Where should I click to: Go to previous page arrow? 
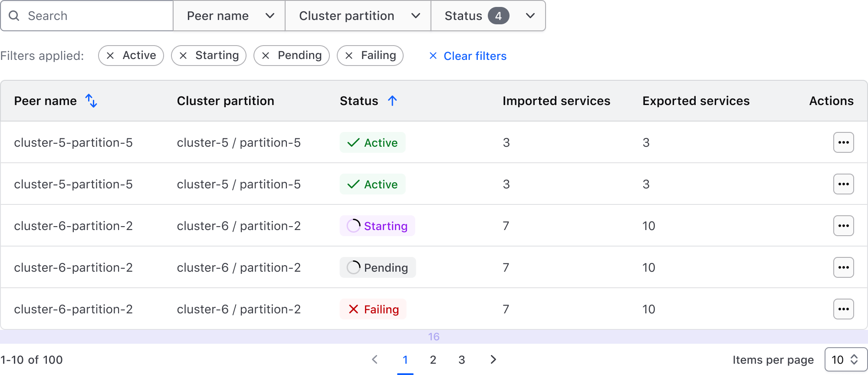(x=375, y=359)
